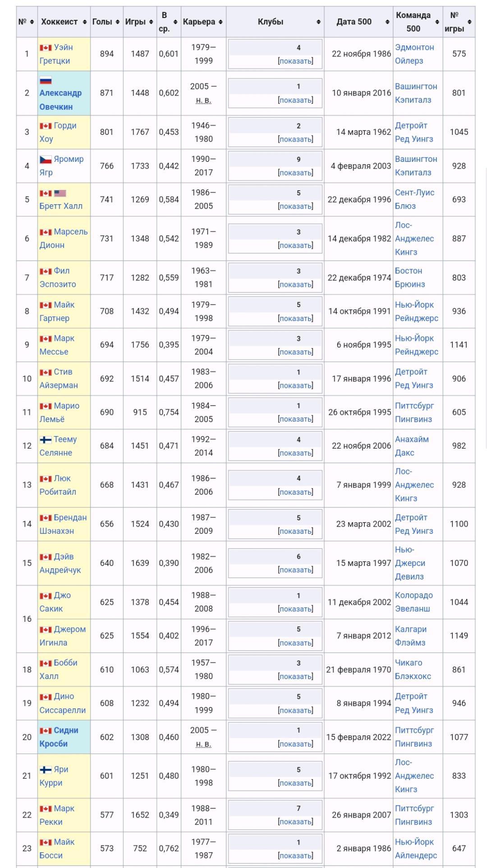Sort by Команда 500 column arrows
487x868 pixels.
point(437,22)
